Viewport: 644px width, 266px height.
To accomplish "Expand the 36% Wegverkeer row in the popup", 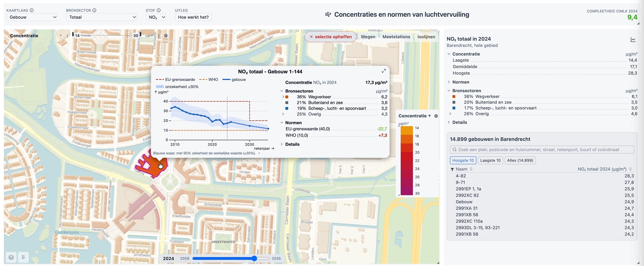I will [283, 97].
